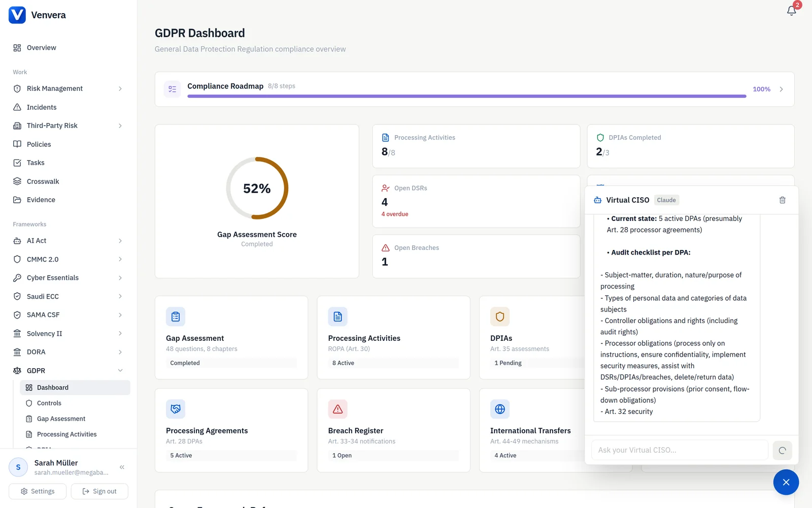The height and width of the screenshot is (508, 812).
Task: Click the Processing Activities document card icon
Action: 337,316
